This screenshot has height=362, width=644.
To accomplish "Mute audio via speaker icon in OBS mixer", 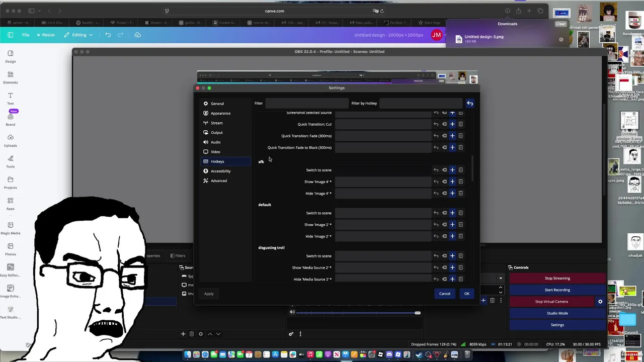I will click(292, 312).
